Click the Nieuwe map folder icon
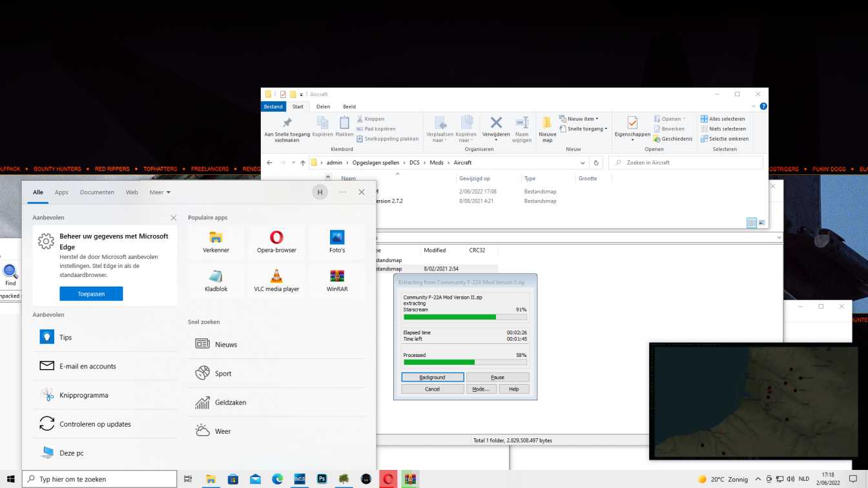Screen dimensions: 868x488 [x=547, y=123]
